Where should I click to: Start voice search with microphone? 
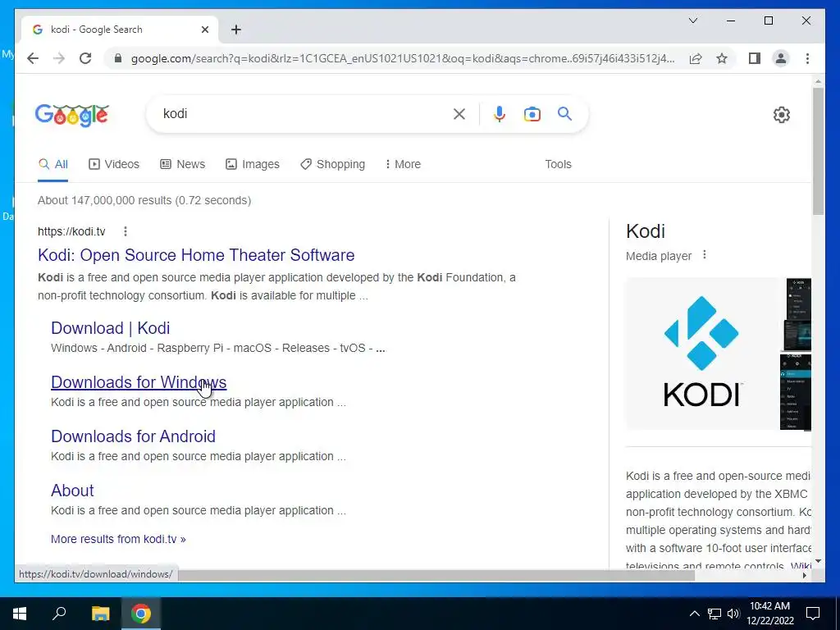tap(500, 113)
